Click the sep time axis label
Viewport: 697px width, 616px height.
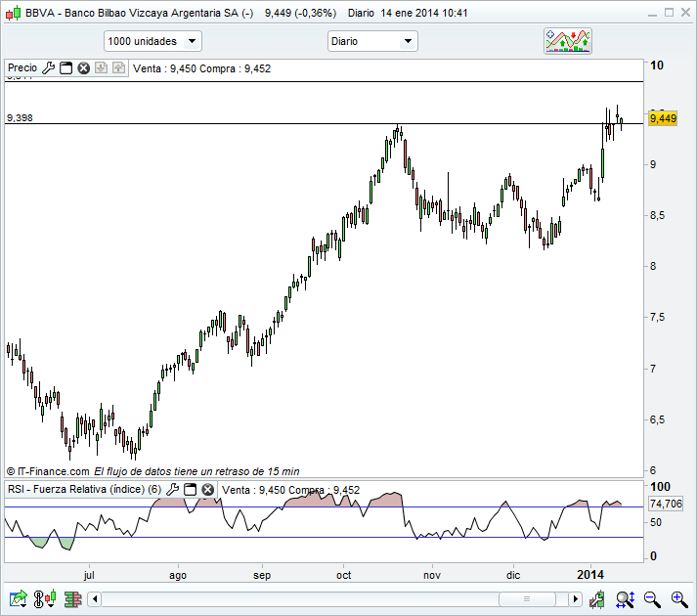(262, 576)
